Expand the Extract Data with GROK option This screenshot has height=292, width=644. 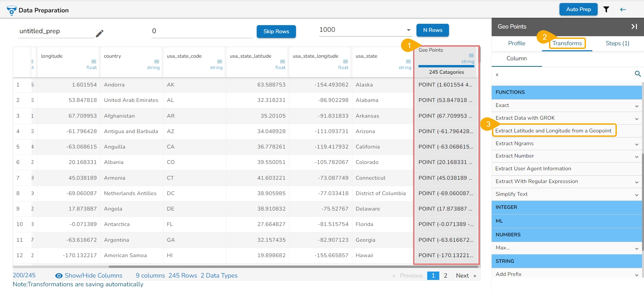click(x=637, y=119)
